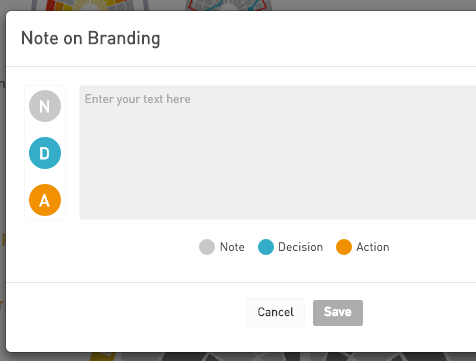
Task: Select the gray N note type icon
Action: pos(45,106)
